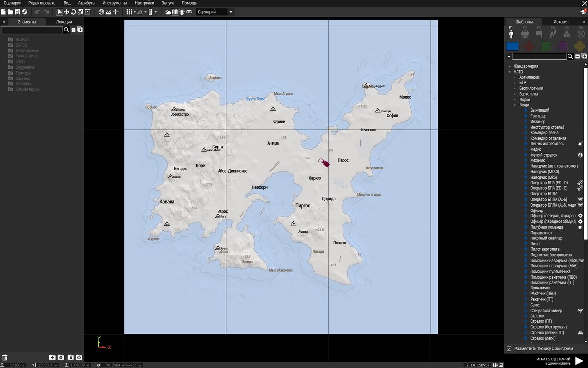The image size is (588, 368).
Task: Toggle map textures icon in toolbar
Action: [175, 12]
